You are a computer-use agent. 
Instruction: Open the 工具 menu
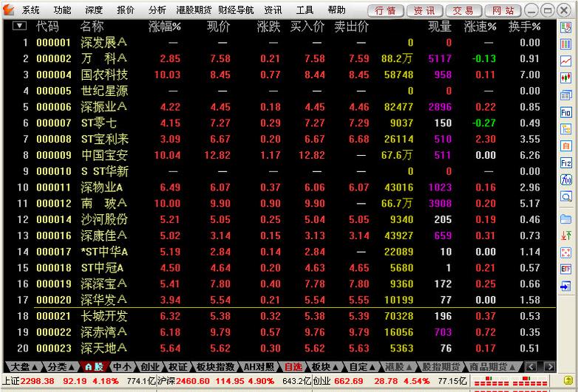click(305, 10)
